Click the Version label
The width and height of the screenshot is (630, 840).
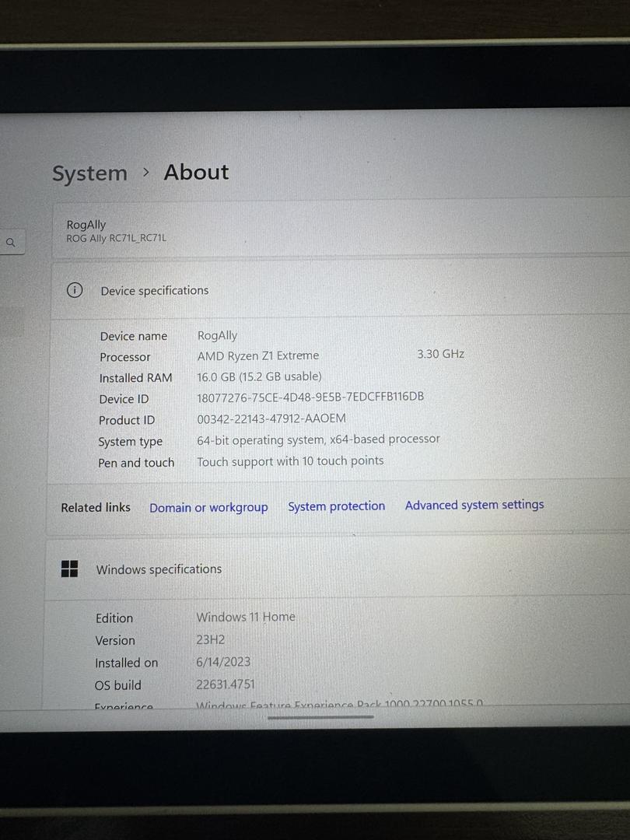(x=114, y=641)
